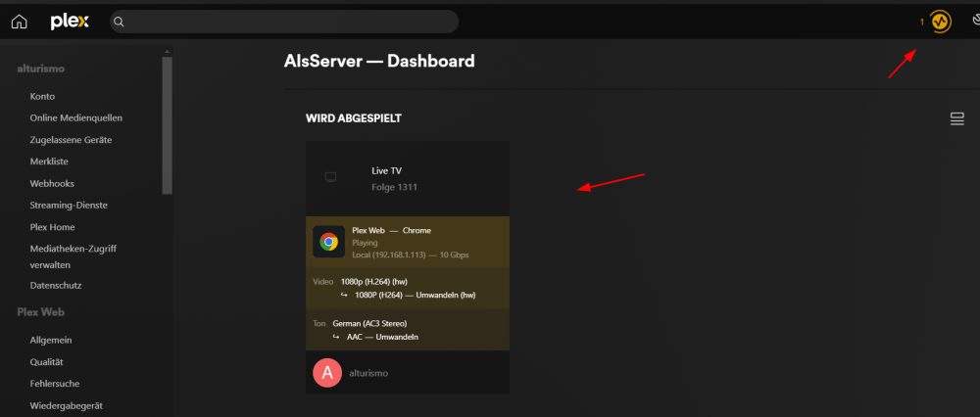Image resolution: width=980 pixels, height=417 pixels.
Task: Click the Live TV title
Action: click(x=386, y=170)
